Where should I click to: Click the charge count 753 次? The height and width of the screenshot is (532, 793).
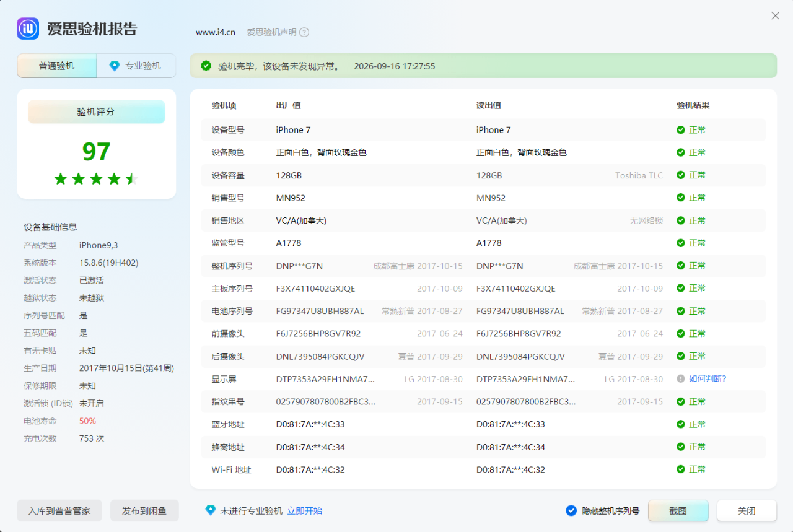[92, 438]
